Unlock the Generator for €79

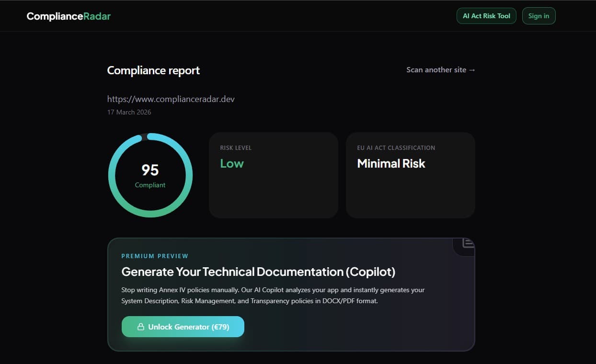[183, 327]
